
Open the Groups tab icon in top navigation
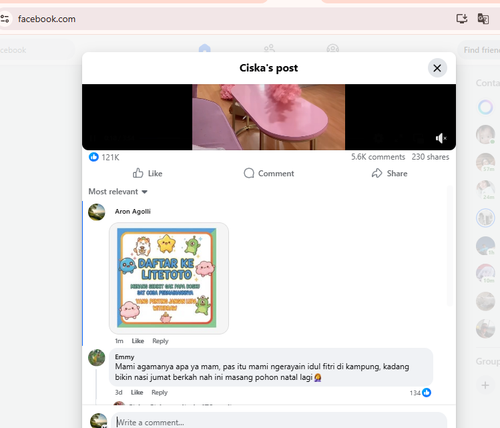[333, 49]
